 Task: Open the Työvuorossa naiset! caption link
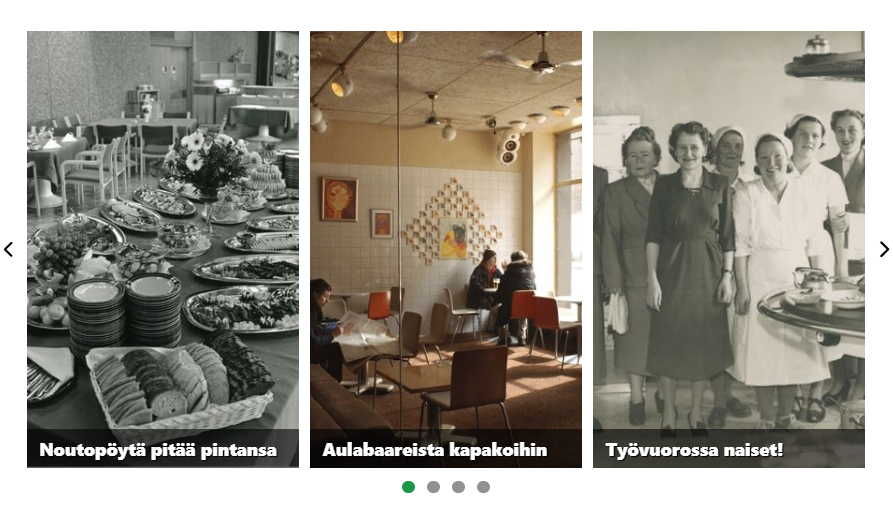tap(694, 450)
